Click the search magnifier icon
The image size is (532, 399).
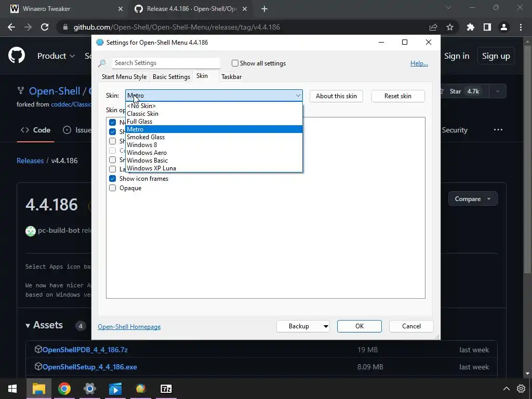(x=102, y=63)
